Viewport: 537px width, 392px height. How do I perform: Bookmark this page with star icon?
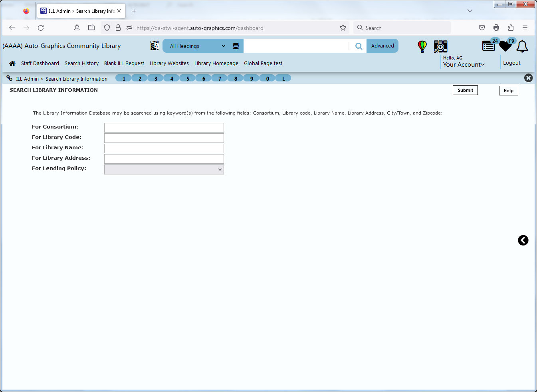coord(343,28)
